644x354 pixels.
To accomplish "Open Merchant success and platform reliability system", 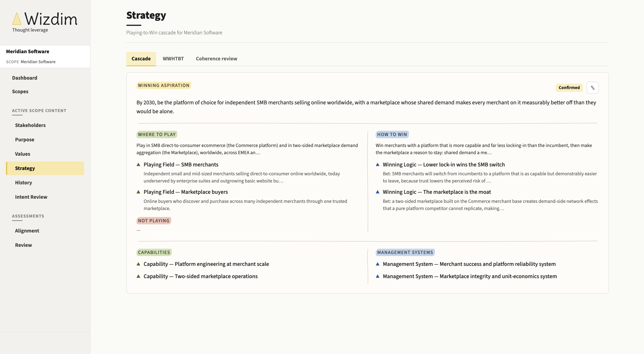I will tap(469, 264).
